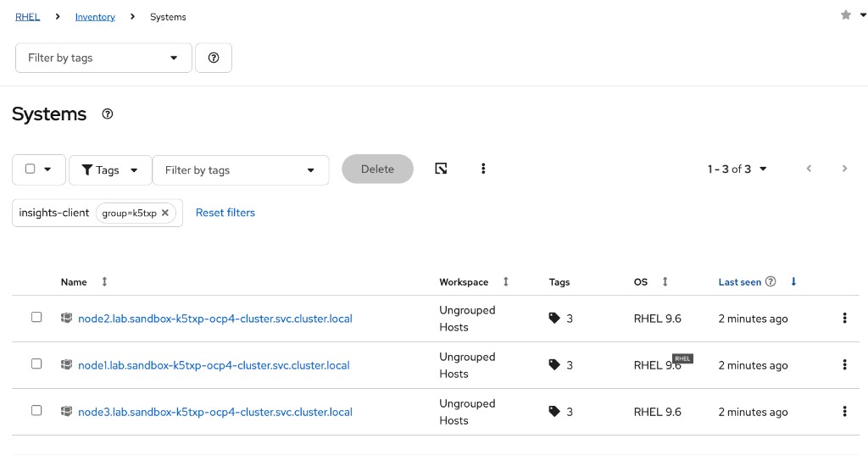Click tag icon in node3 row

tap(554, 411)
